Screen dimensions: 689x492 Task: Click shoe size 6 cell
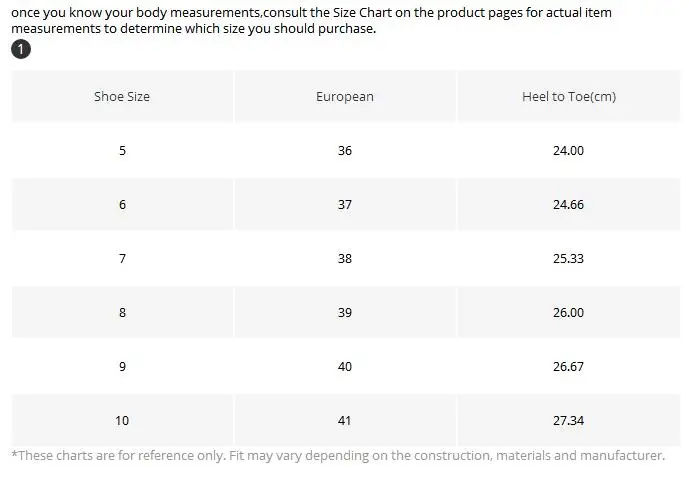click(x=122, y=205)
